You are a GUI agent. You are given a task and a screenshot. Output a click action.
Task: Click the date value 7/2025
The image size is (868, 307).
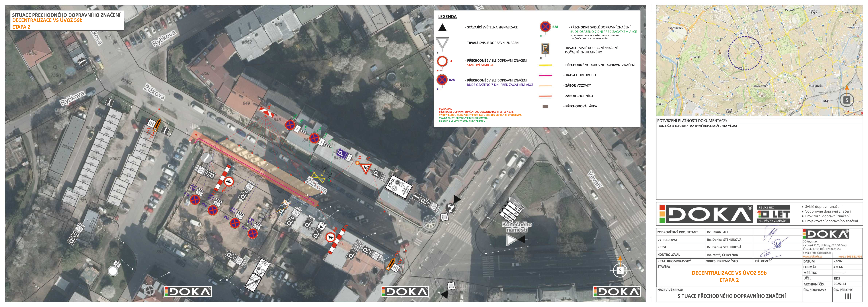[x=839, y=261]
